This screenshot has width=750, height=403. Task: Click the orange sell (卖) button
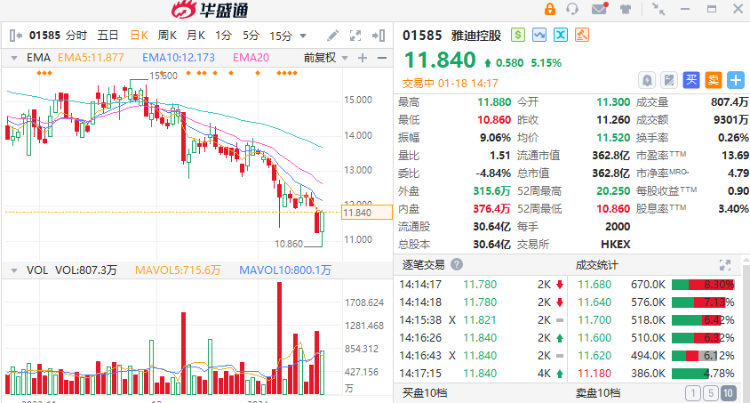(x=713, y=80)
